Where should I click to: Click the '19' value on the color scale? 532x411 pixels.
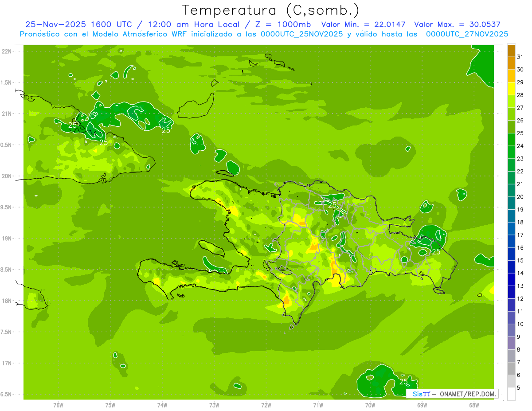pos(520,210)
